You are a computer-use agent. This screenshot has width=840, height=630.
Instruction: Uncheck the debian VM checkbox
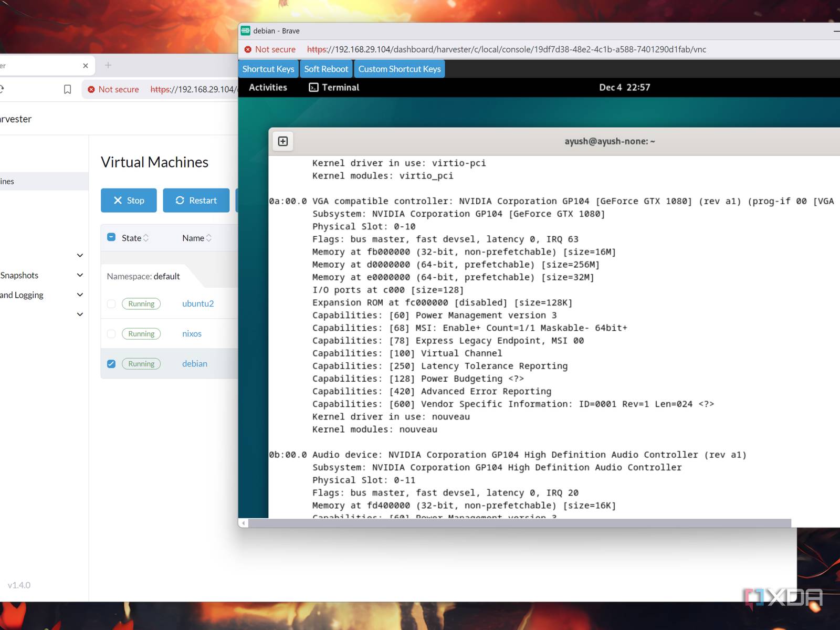coord(111,364)
